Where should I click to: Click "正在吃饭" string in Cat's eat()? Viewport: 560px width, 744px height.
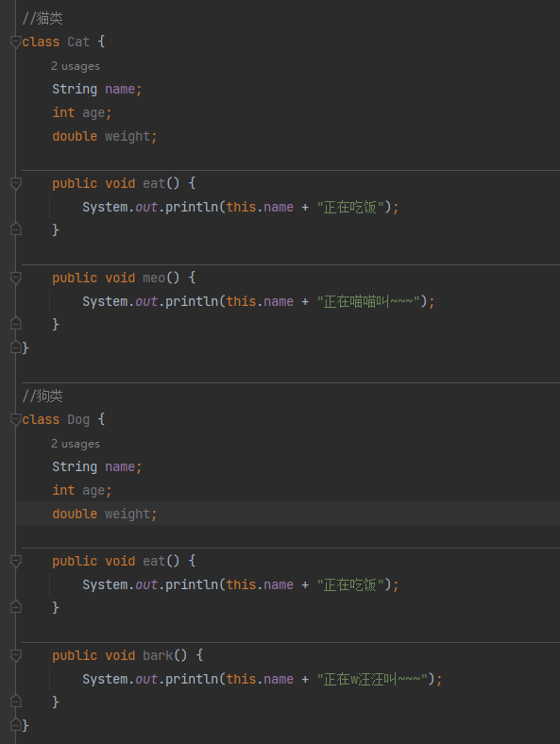[x=350, y=208]
